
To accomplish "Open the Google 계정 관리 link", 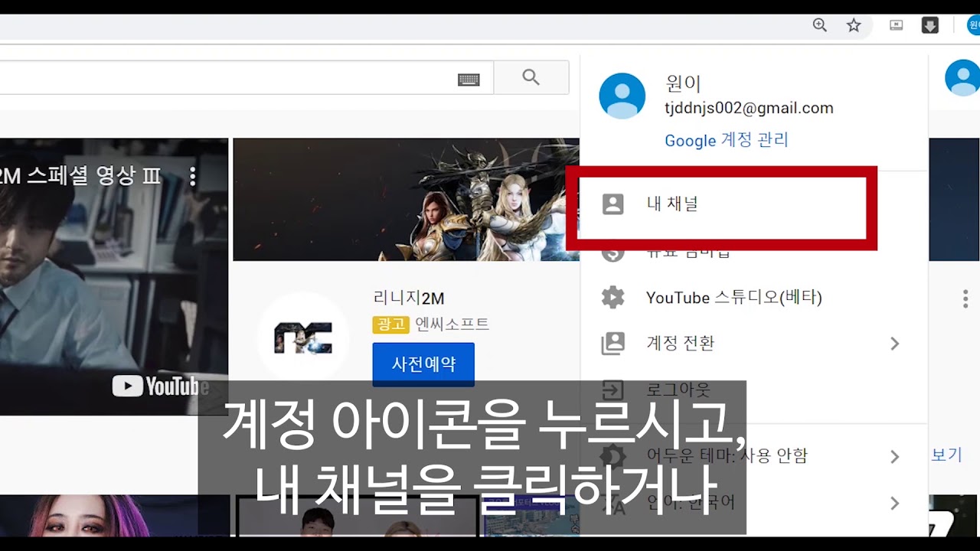I will point(726,140).
